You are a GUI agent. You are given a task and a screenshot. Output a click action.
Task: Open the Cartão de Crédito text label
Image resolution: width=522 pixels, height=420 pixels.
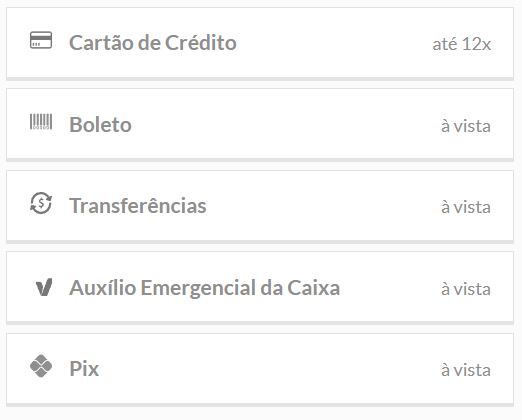(x=153, y=43)
